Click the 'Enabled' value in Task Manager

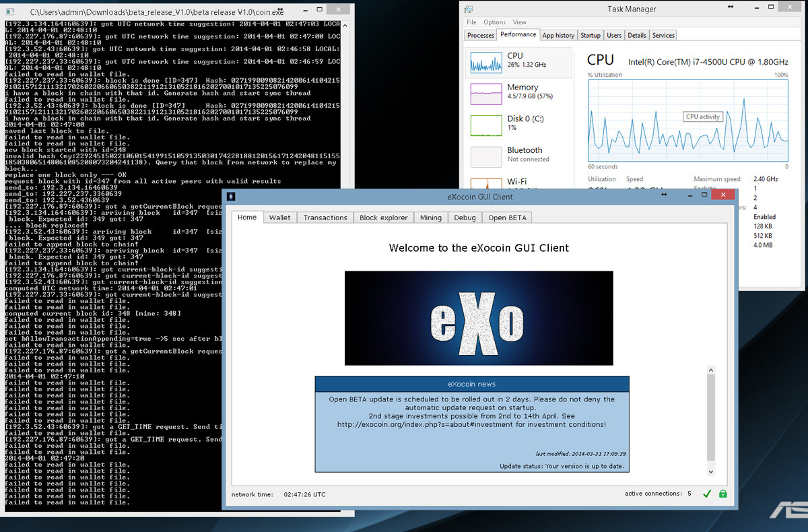pos(765,217)
